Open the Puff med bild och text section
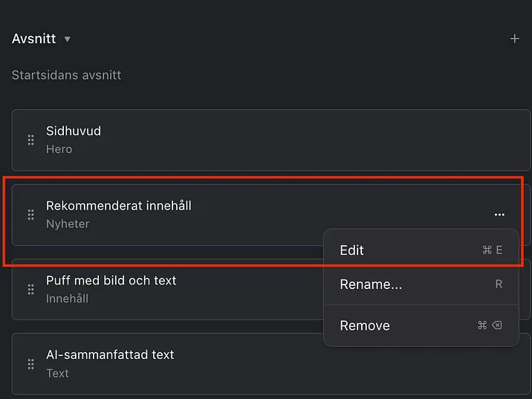Image resolution: width=532 pixels, height=399 pixels. 111,281
